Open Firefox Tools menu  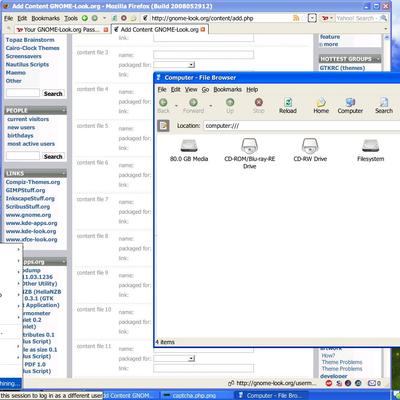[x=71, y=18]
